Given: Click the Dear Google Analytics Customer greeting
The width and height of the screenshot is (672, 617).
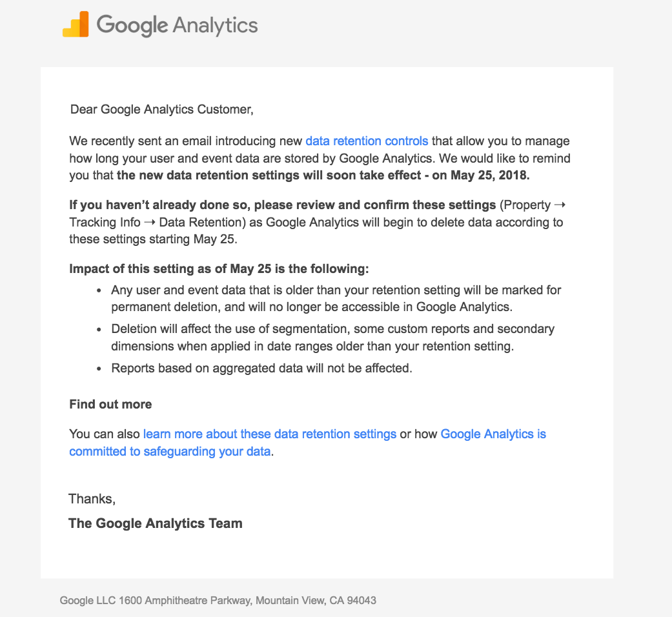Looking at the screenshot, I should (x=161, y=109).
